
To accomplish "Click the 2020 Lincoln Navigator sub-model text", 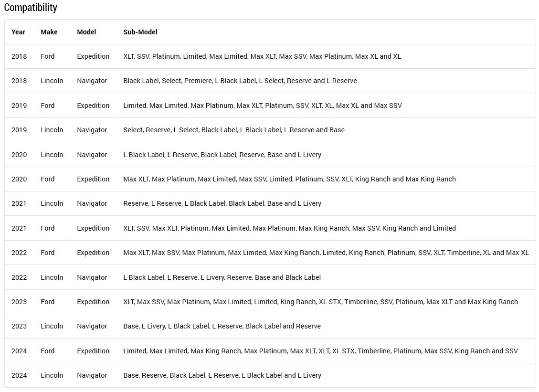I will tap(222, 155).
